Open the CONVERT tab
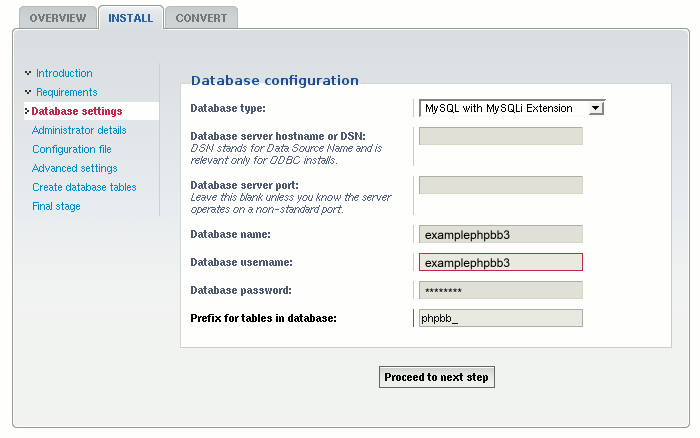This screenshot has height=438, width=700. click(x=201, y=18)
